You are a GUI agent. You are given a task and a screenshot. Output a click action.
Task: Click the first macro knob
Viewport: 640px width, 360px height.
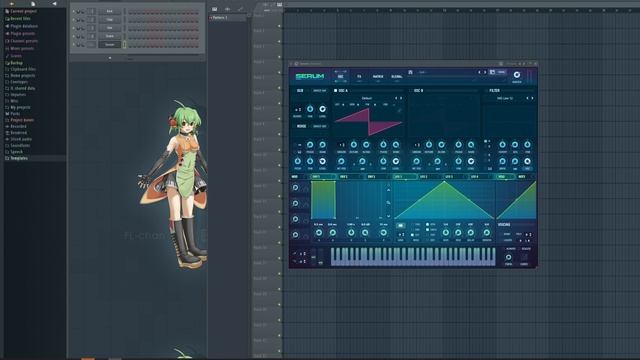[296, 188]
